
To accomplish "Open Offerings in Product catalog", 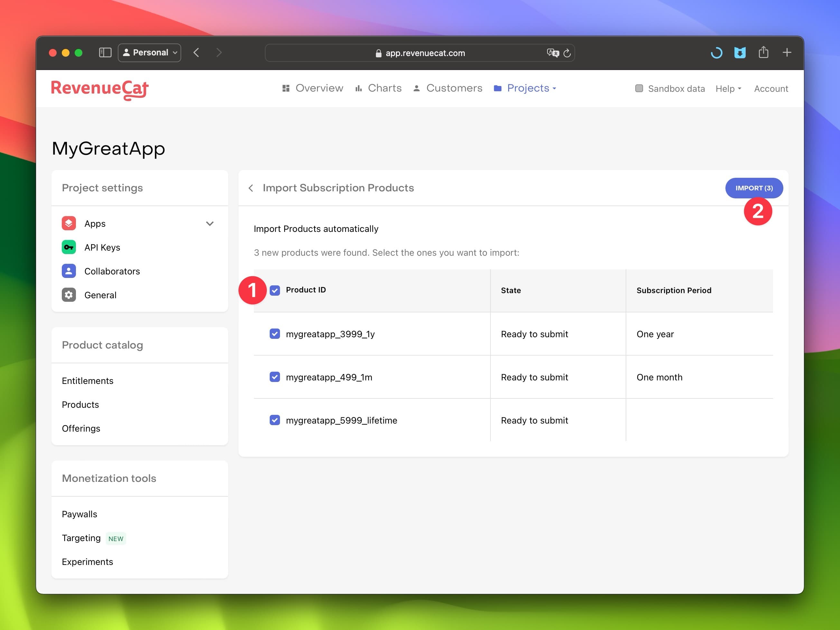I will click(81, 429).
